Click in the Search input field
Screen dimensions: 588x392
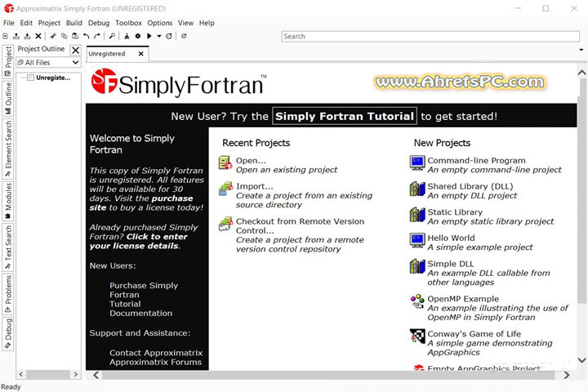(x=430, y=37)
